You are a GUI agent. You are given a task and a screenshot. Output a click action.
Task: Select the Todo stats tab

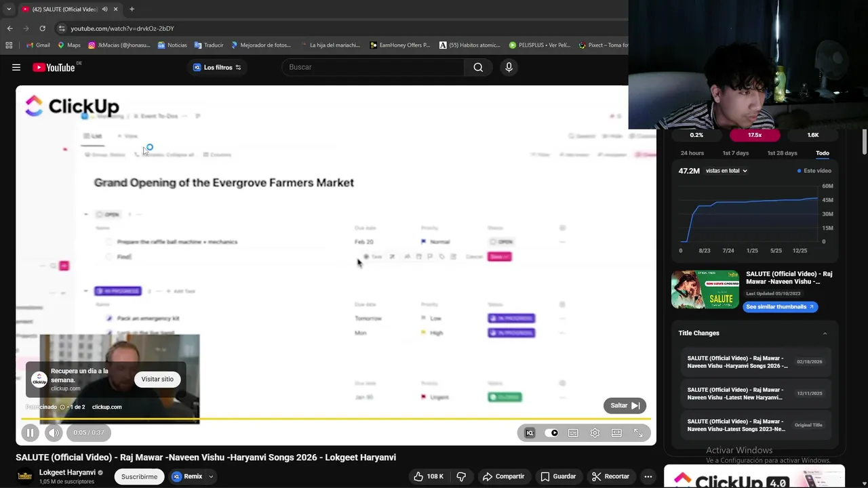pos(823,153)
